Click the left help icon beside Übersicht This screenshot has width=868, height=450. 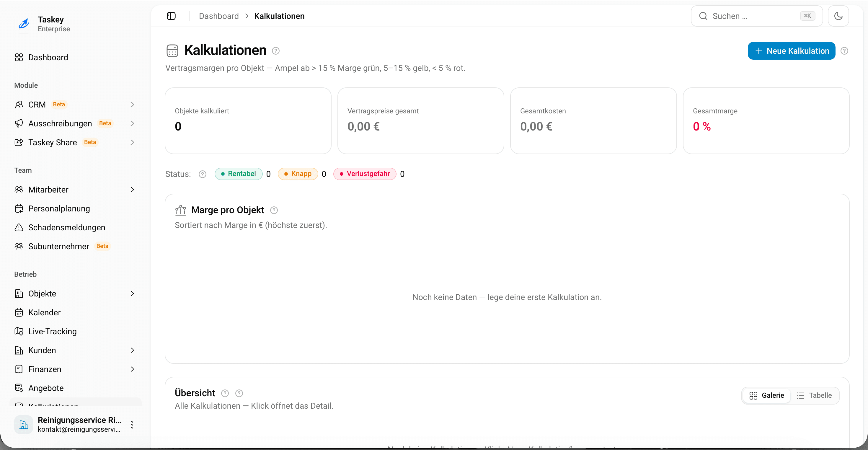click(225, 393)
